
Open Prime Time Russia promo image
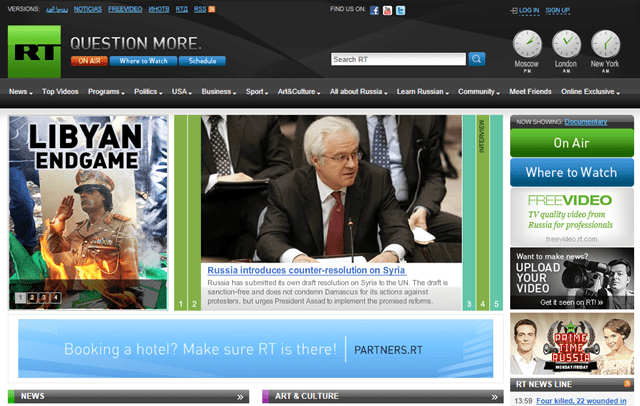pyautogui.click(x=572, y=344)
